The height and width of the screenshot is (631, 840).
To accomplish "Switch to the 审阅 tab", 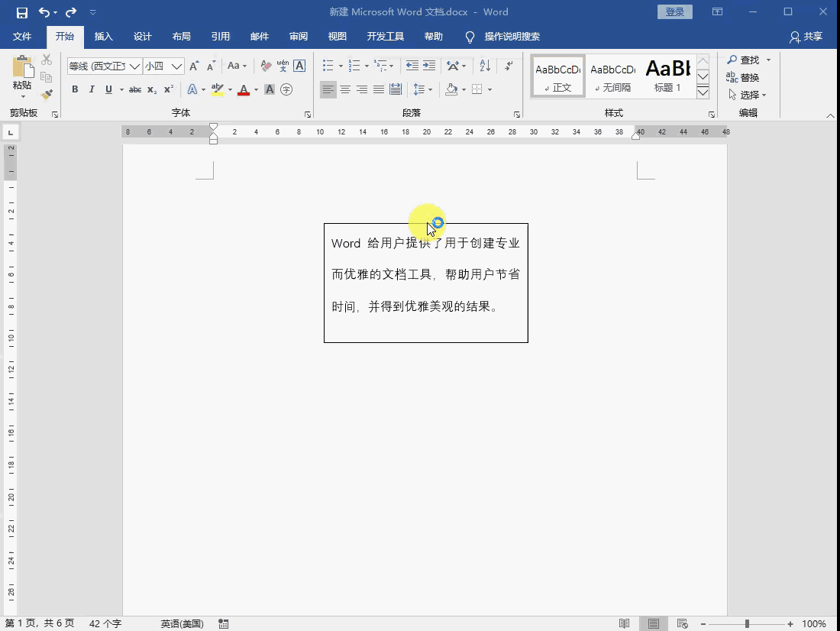I will click(299, 37).
